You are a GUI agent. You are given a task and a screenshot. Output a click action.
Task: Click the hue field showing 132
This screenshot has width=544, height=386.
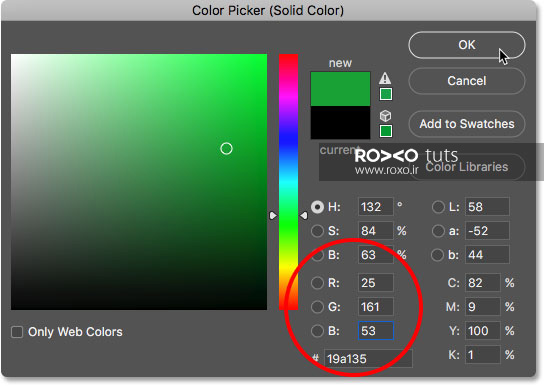[x=376, y=207]
